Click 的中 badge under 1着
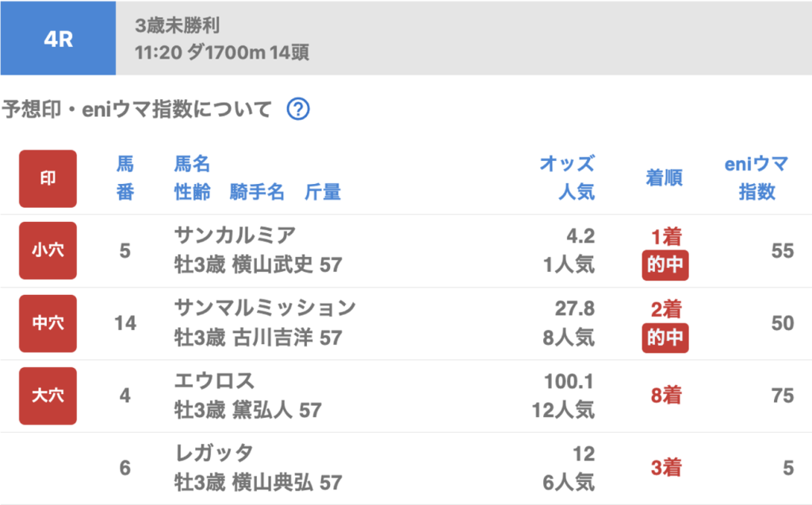 click(665, 266)
